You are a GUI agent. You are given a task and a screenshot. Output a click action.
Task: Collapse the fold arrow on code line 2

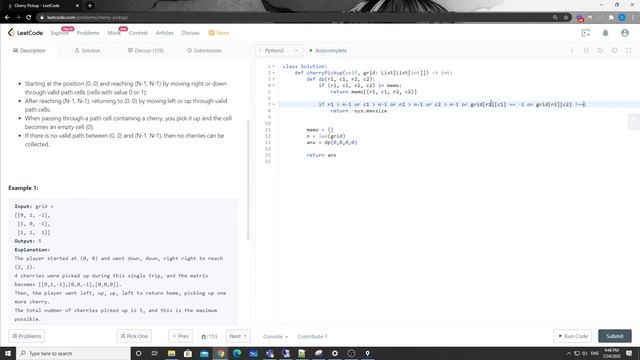(273, 73)
